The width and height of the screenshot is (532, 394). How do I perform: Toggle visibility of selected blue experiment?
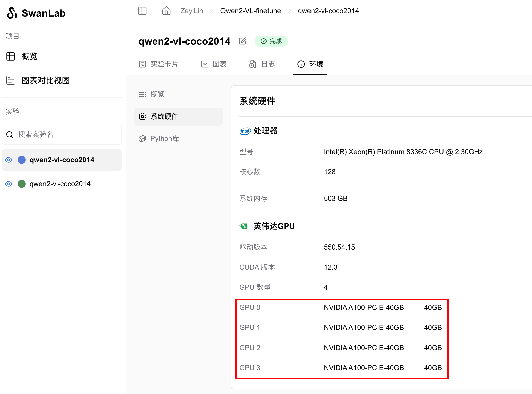click(9, 160)
